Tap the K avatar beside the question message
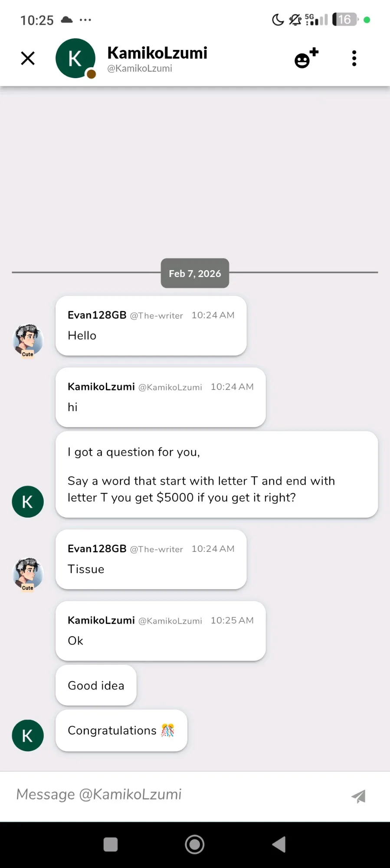Viewport: 390px width, 868px height. [28, 502]
